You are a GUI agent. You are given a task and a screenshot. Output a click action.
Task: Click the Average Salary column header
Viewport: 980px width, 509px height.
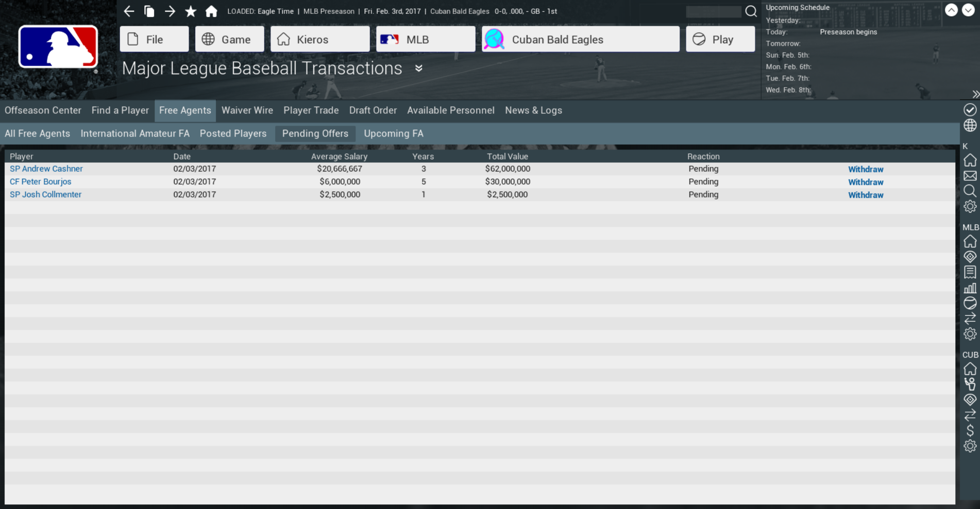pos(339,156)
